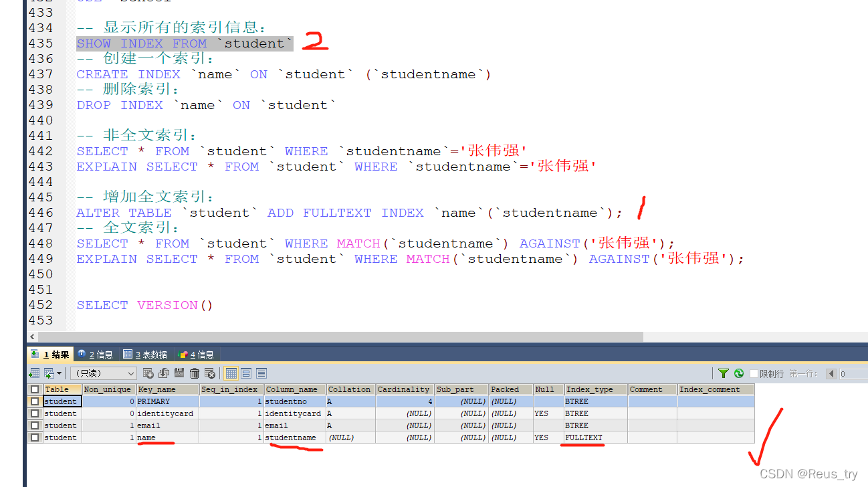Enable the 限制行 limit rows checkbox
This screenshot has width=868, height=487.
tap(754, 374)
